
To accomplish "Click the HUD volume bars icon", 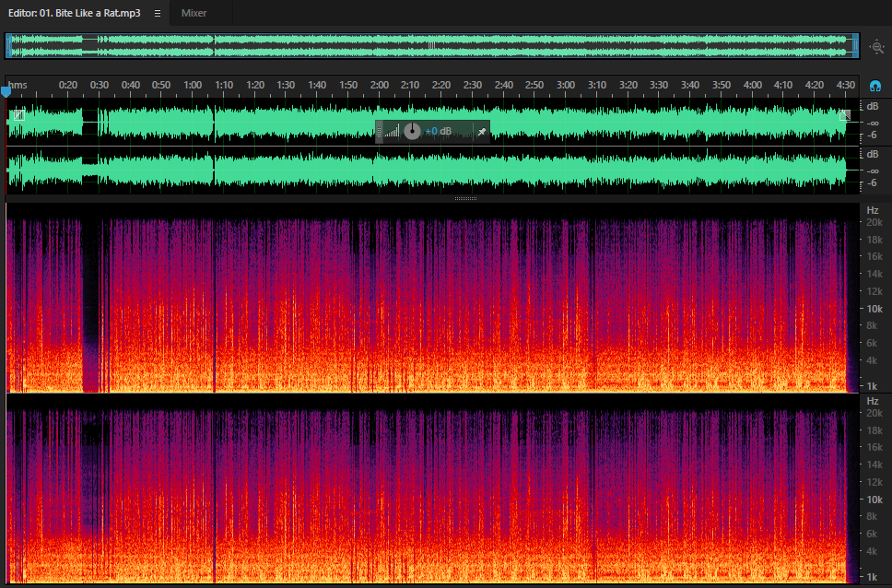I will click(392, 132).
